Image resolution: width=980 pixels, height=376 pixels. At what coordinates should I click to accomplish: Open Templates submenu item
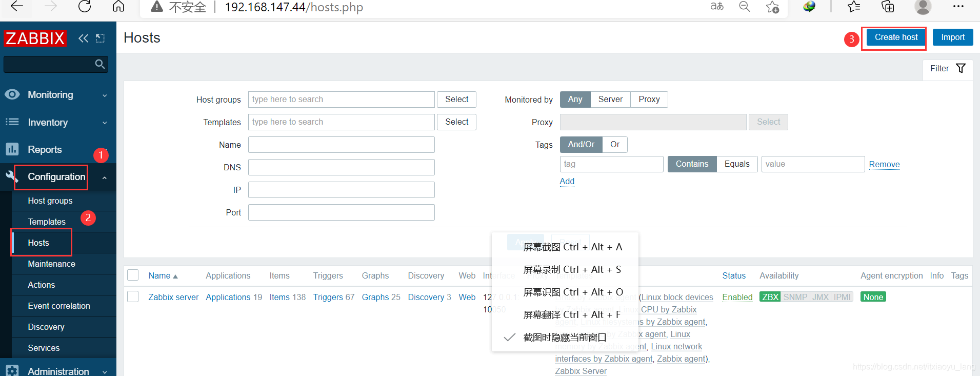(47, 222)
